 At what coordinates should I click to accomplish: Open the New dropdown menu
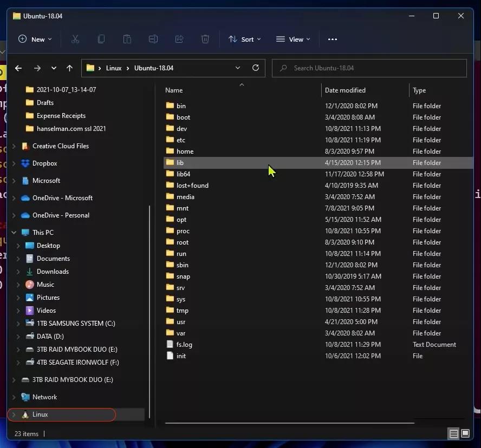point(35,39)
